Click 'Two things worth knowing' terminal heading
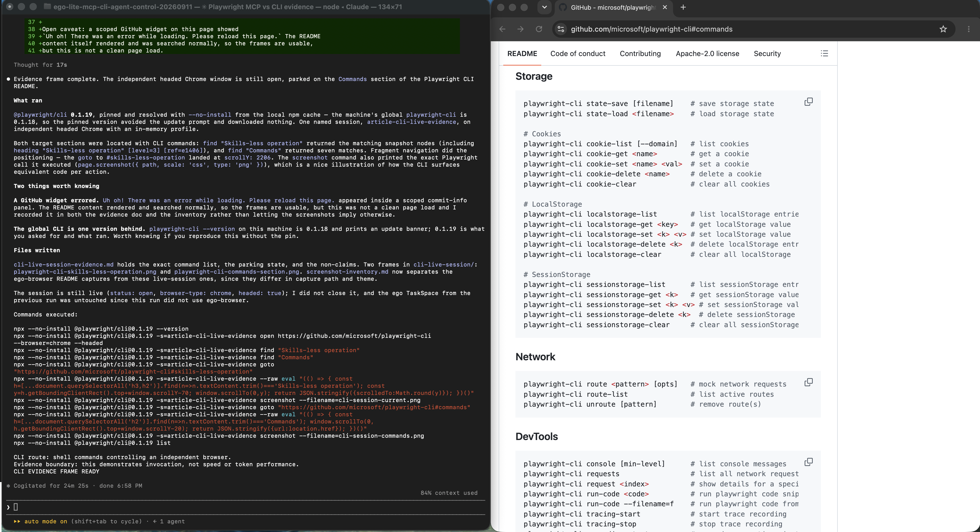This screenshot has width=980, height=532. click(56, 186)
